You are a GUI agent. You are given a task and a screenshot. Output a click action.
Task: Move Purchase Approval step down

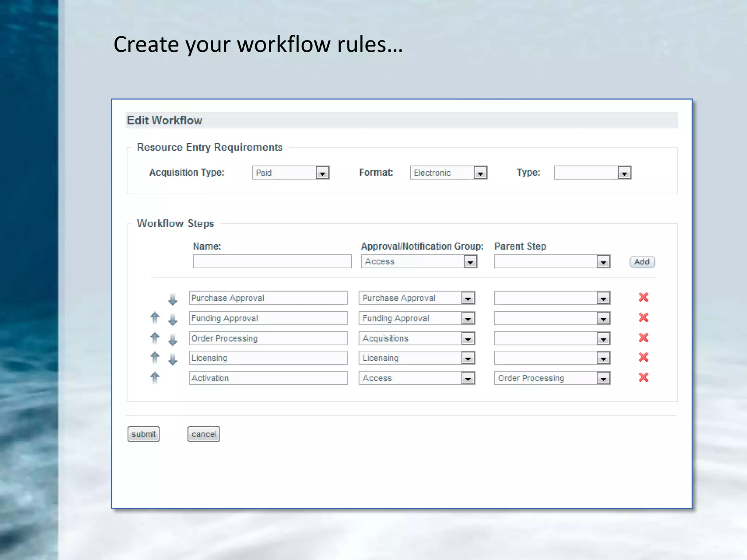click(173, 299)
